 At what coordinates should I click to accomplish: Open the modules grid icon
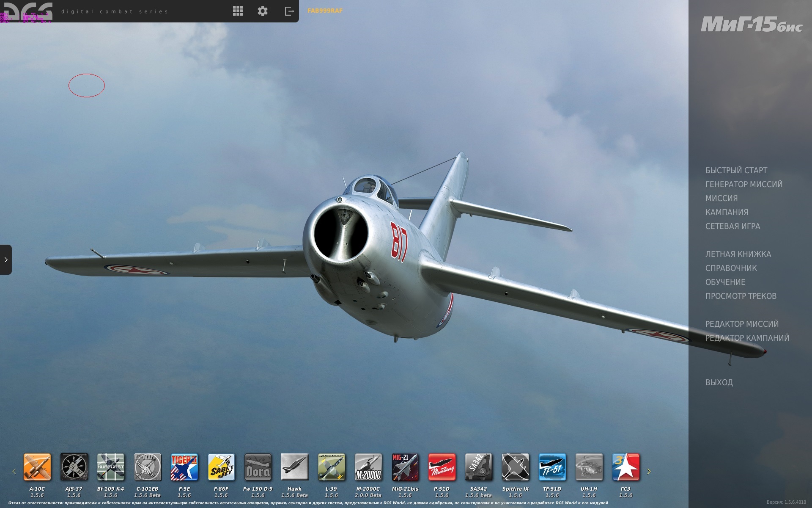[x=238, y=11]
